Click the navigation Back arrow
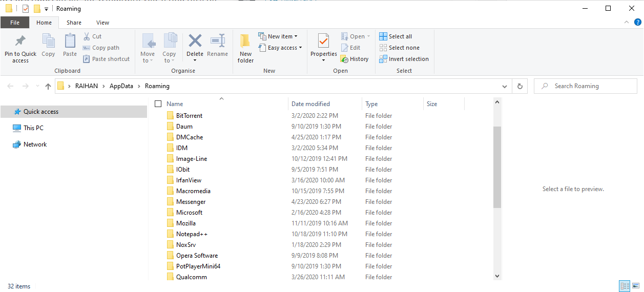The height and width of the screenshot is (292, 644). tap(11, 86)
